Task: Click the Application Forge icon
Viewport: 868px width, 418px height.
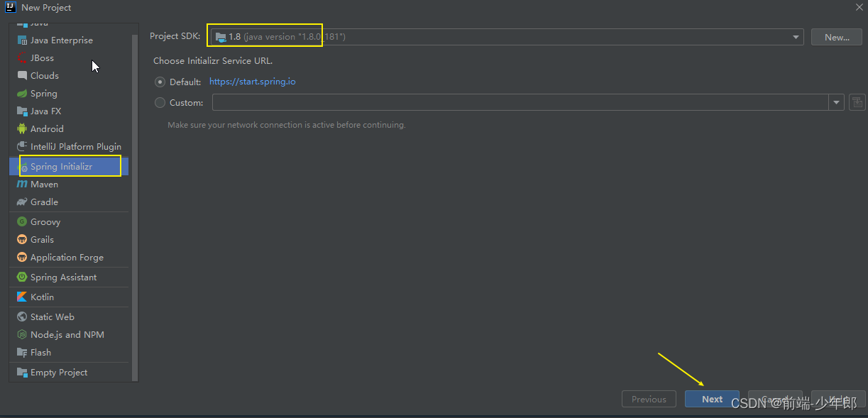Action: 22,258
